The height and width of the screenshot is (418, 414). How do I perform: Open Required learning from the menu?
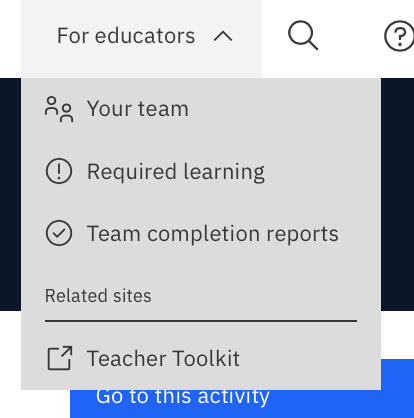[x=201, y=171]
